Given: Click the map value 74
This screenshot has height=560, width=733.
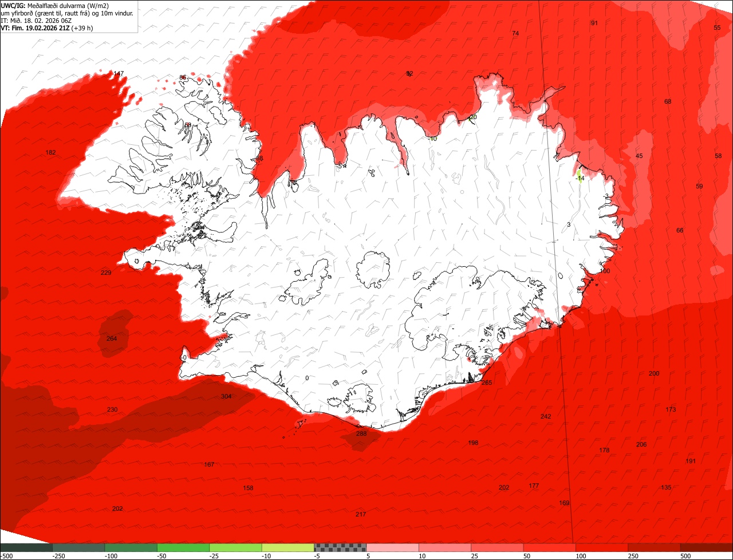Looking at the screenshot, I should [x=515, y=34].
